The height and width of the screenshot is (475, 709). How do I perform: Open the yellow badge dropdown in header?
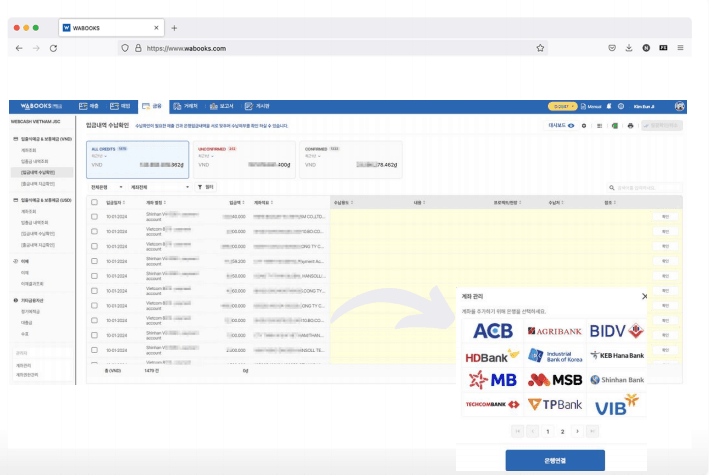(562, 106)
